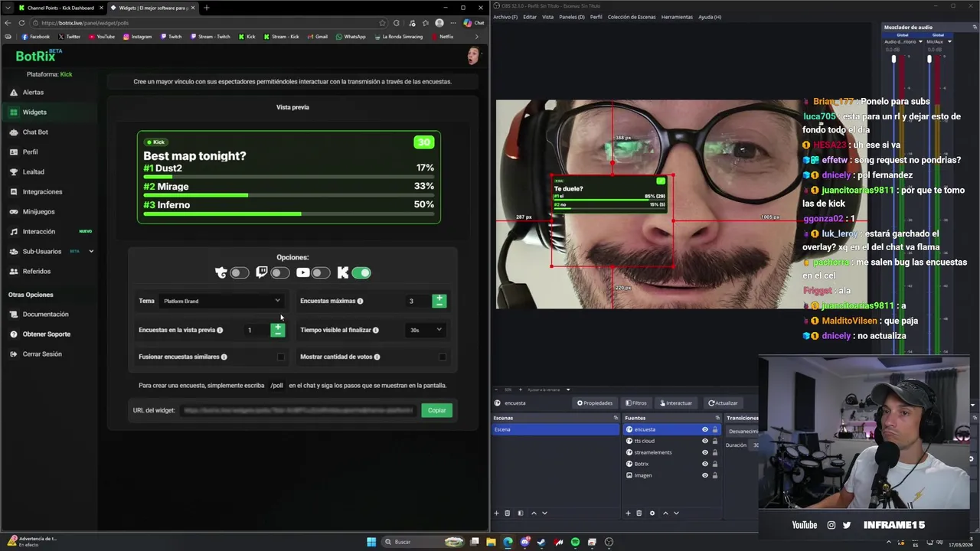Open the BotRix user avatar menu
This screenshot has width=980, height=551.
pos(473,55)
